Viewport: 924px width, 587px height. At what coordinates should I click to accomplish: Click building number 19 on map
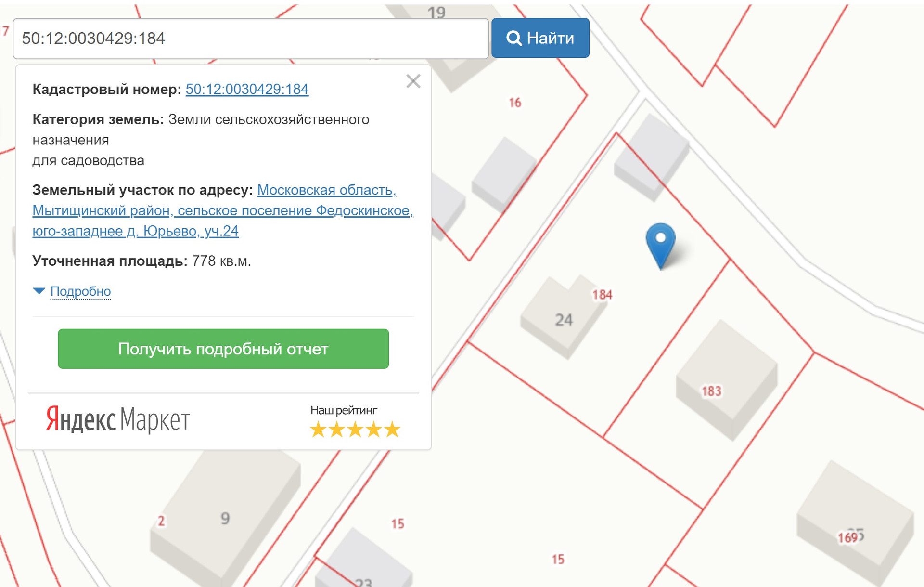pyautogui.click(x=436, y=12)
